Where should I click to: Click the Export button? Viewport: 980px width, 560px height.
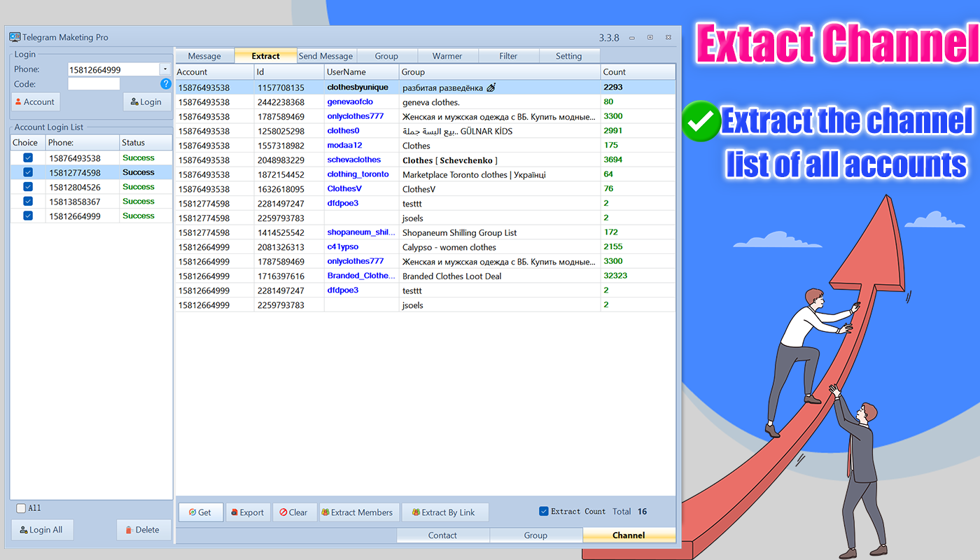pyautogui.click(x=247, y=512)
